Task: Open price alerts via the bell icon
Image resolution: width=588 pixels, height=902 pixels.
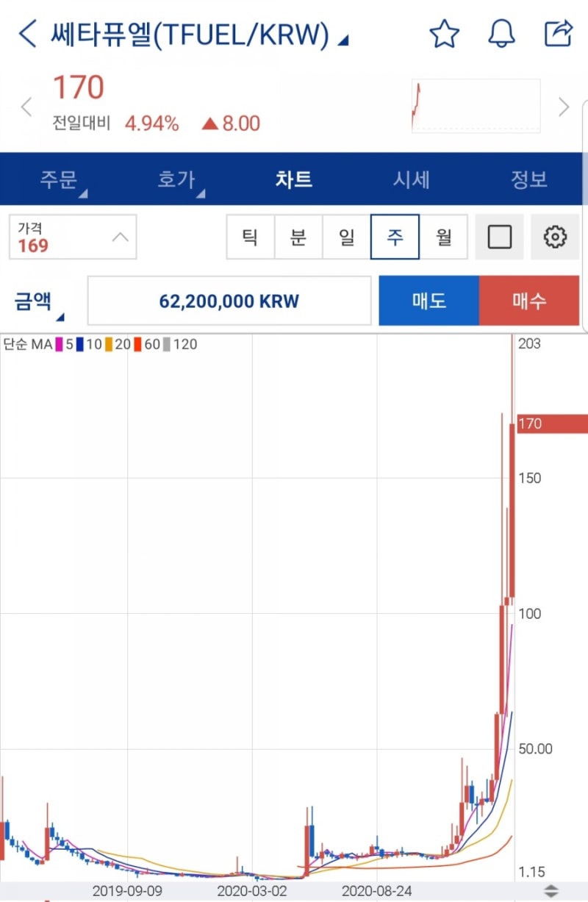Action: (x=503, y=33)
